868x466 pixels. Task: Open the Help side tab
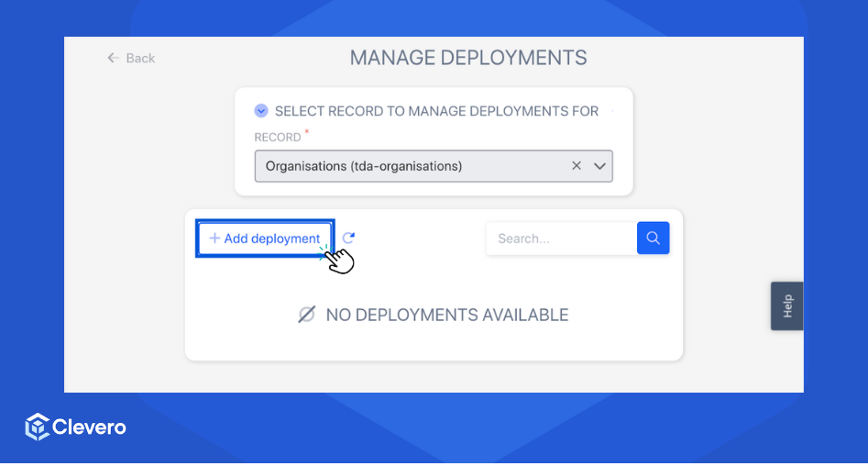(786, 305)
